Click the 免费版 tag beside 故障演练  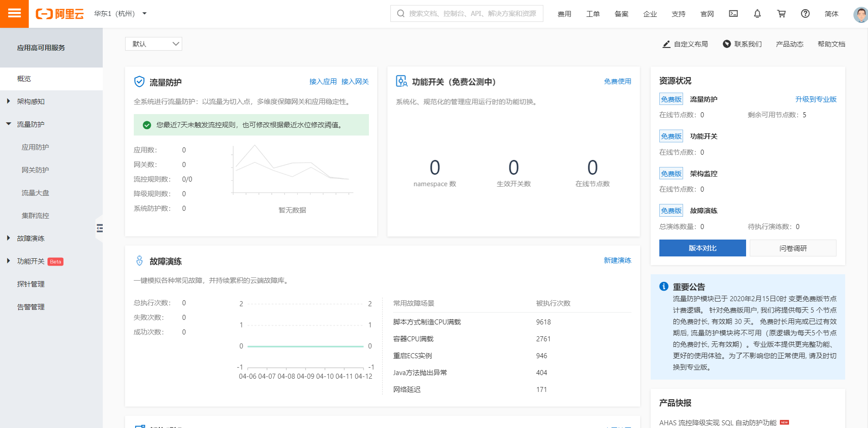tap(671, 210)
